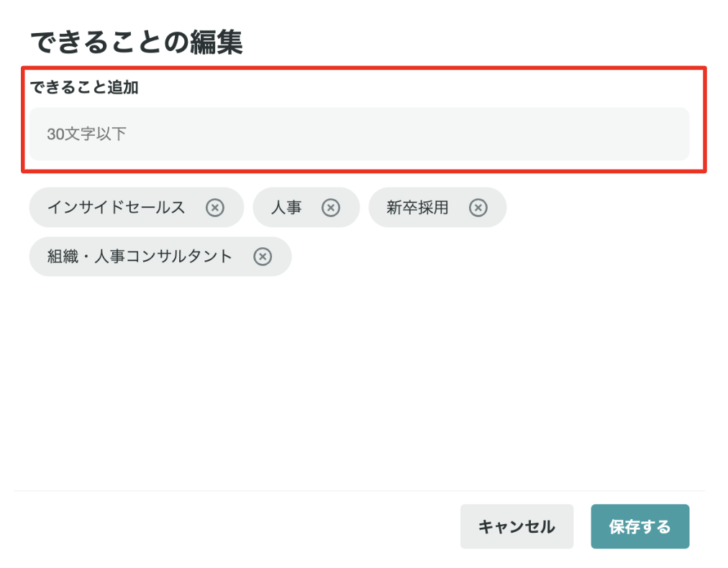This screenshot has height=568, width=728.
Task: Click inside the できること追加 text box
Action: [x=358, y=134]
